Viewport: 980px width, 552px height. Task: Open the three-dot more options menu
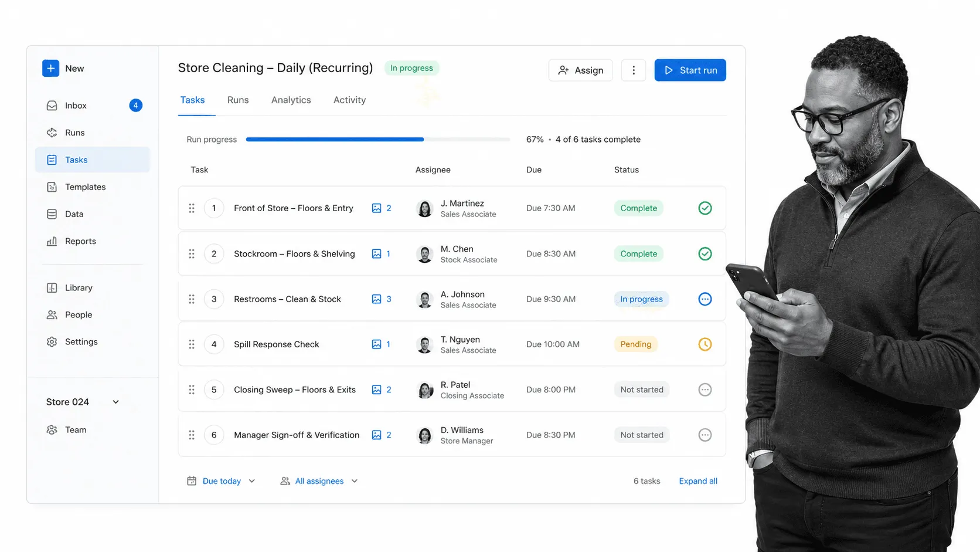[634, 70]
